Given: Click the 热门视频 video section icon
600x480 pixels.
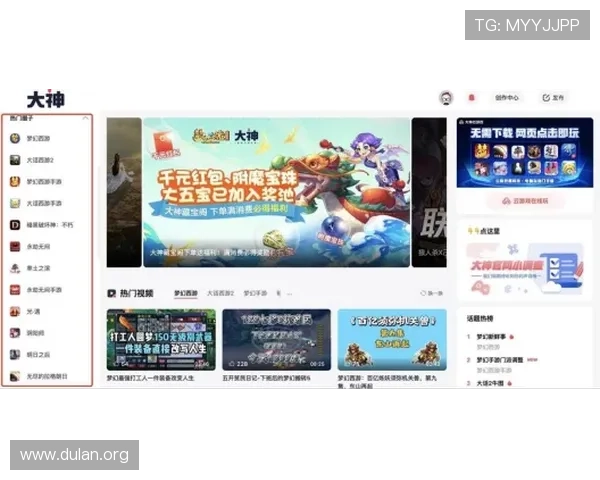Looking at the screenshot, I should click(x=111, y=294).
